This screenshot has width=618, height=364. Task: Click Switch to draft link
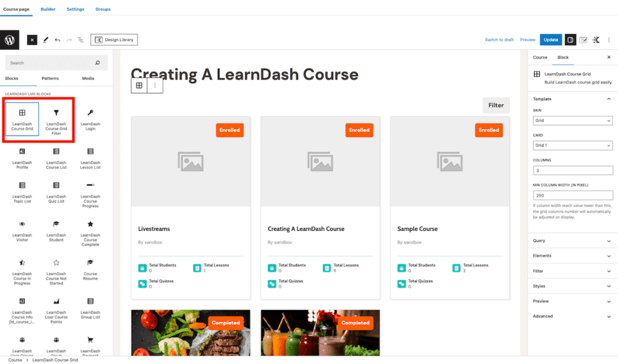click(x=499, y=40)
